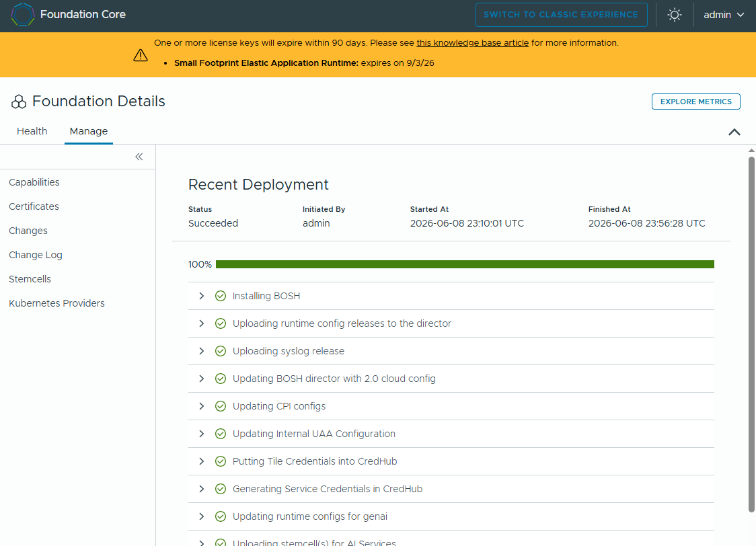Open Change Log in the sidebar
Screen dimensions: 756x546
click(x=35, y=254)
